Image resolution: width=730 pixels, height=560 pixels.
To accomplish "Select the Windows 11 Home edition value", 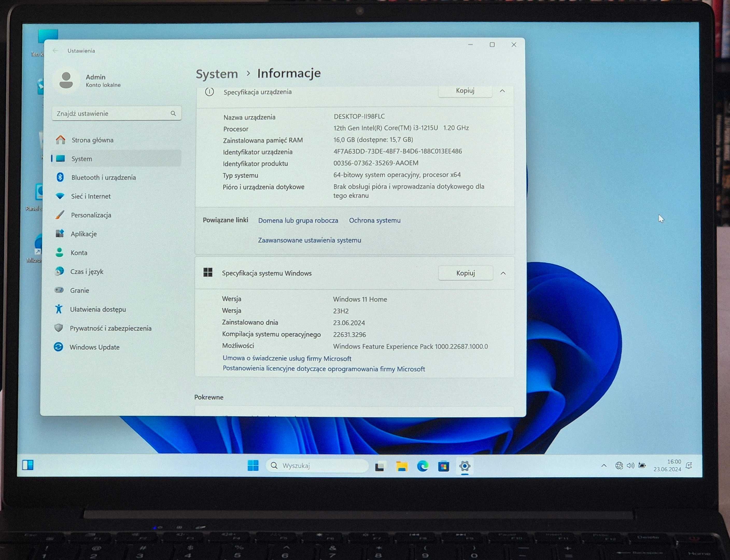I will [360, 299].
